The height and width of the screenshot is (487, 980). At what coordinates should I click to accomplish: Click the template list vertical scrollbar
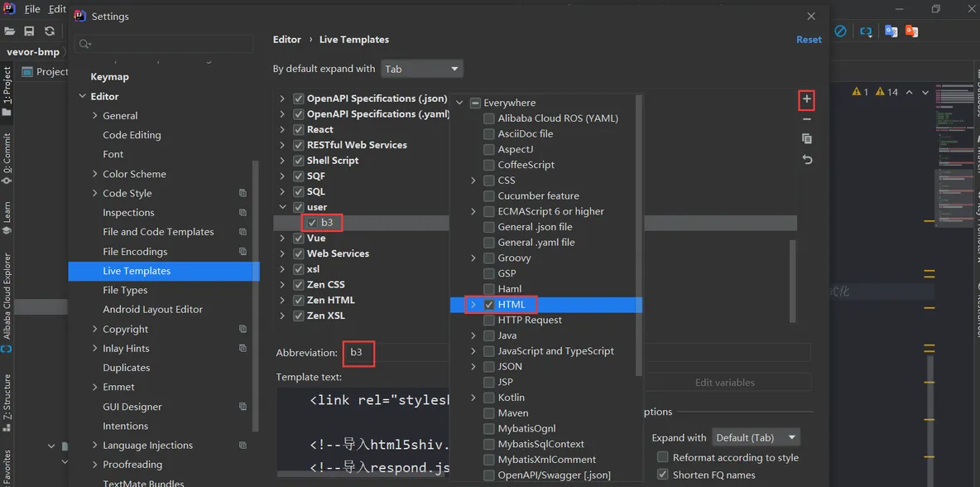coord(792,282)
